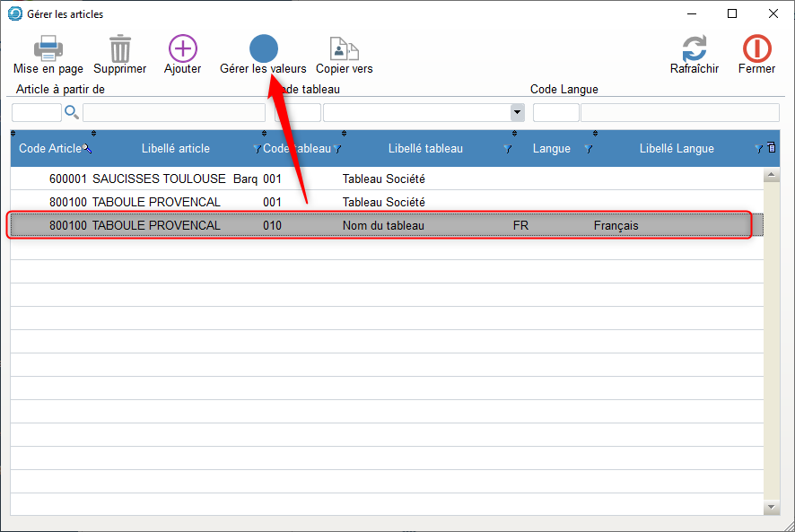Open the Langue column filter

click(x=588, y=149)
